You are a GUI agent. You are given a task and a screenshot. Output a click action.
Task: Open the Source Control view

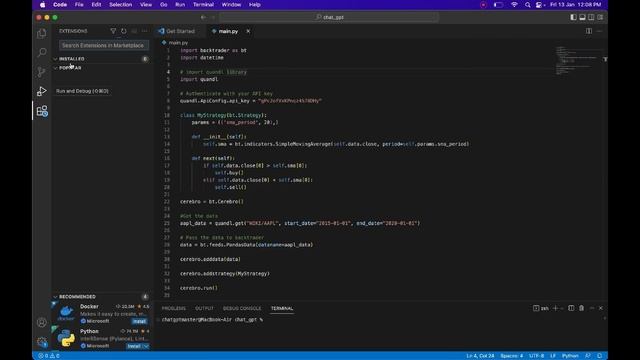coord(42,72)
